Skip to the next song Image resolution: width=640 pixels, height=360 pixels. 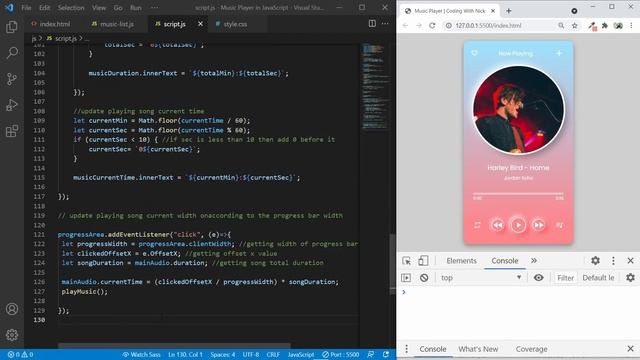click(x=539, y=225)
